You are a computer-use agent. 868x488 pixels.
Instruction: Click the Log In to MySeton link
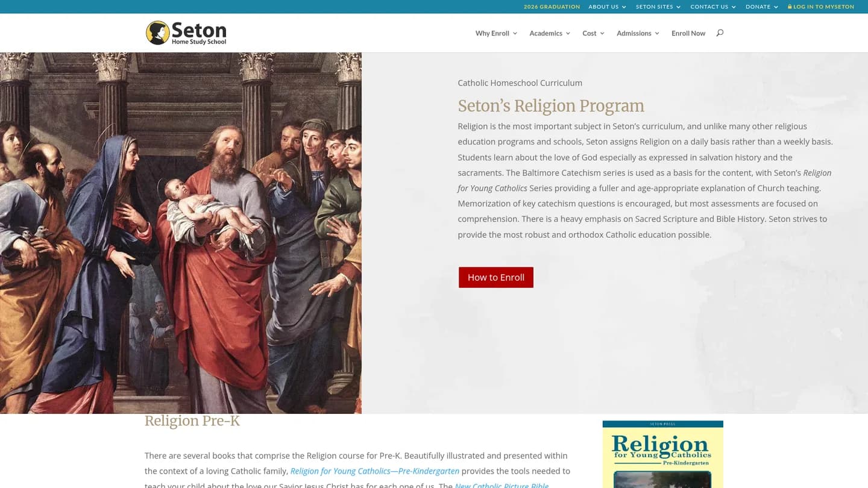[823, 7]
